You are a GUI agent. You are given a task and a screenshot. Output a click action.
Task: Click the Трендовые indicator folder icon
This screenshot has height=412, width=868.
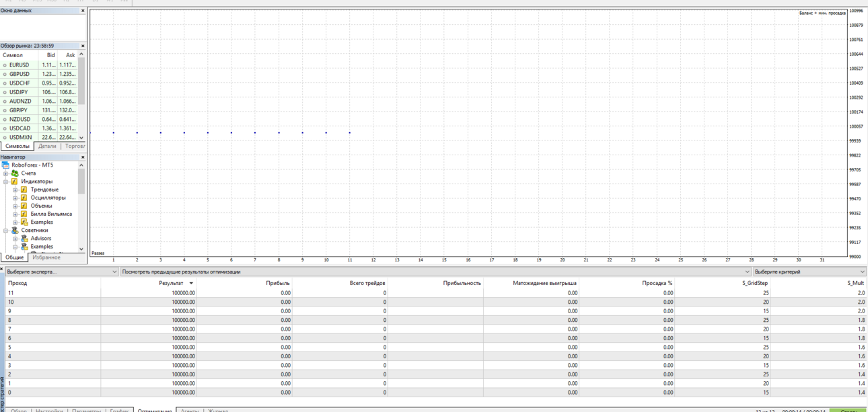point(24,190)
